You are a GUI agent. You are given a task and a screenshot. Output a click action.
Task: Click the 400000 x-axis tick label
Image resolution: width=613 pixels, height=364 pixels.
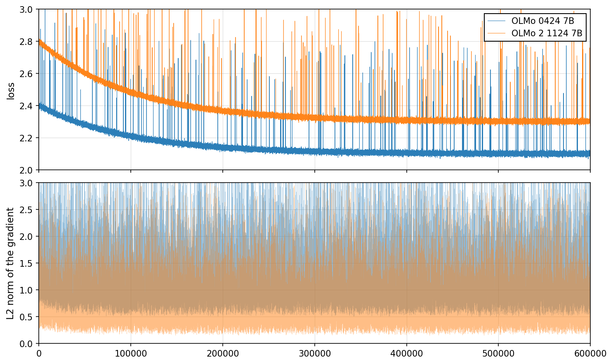(406, 354)
